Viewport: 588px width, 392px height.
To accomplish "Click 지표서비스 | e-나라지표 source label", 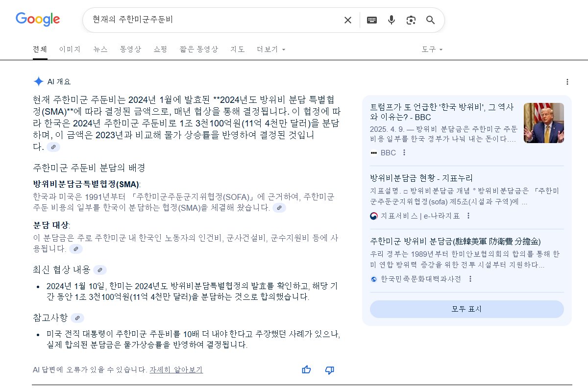I will pyautogui.click(x=420, y=216).
